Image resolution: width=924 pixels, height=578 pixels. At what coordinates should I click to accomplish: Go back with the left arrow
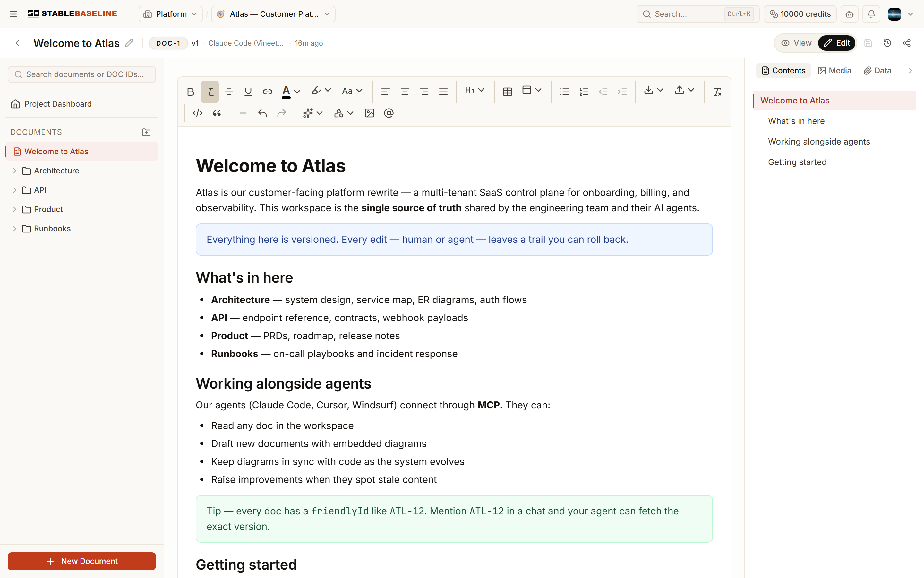18,43
